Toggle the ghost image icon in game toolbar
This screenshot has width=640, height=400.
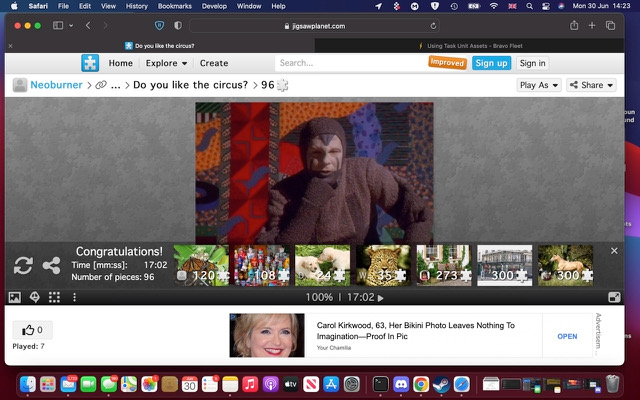tap(35, 297)
